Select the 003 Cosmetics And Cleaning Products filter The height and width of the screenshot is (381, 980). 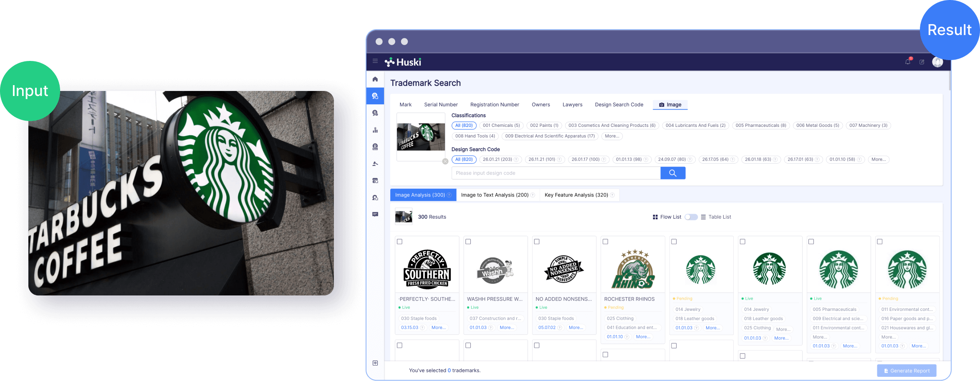coord(612,125)
